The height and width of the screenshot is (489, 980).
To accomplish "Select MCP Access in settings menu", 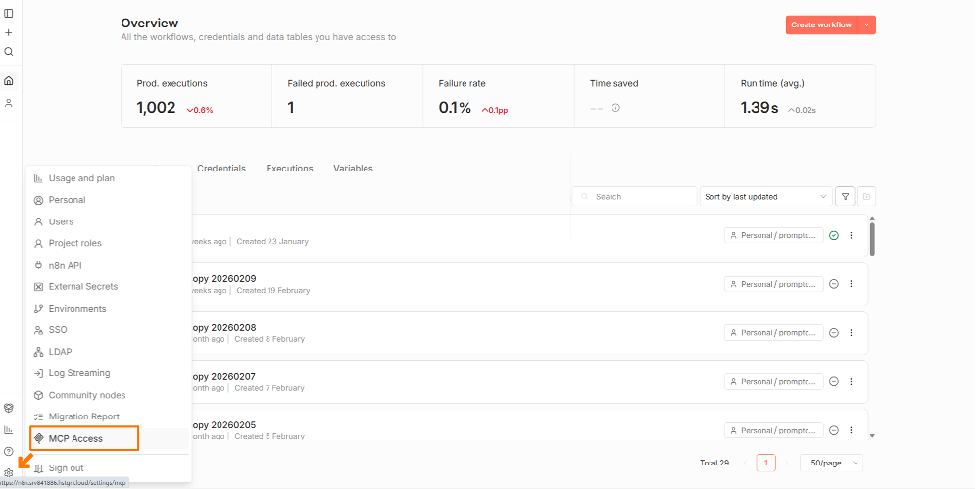I will click(75, 438).
